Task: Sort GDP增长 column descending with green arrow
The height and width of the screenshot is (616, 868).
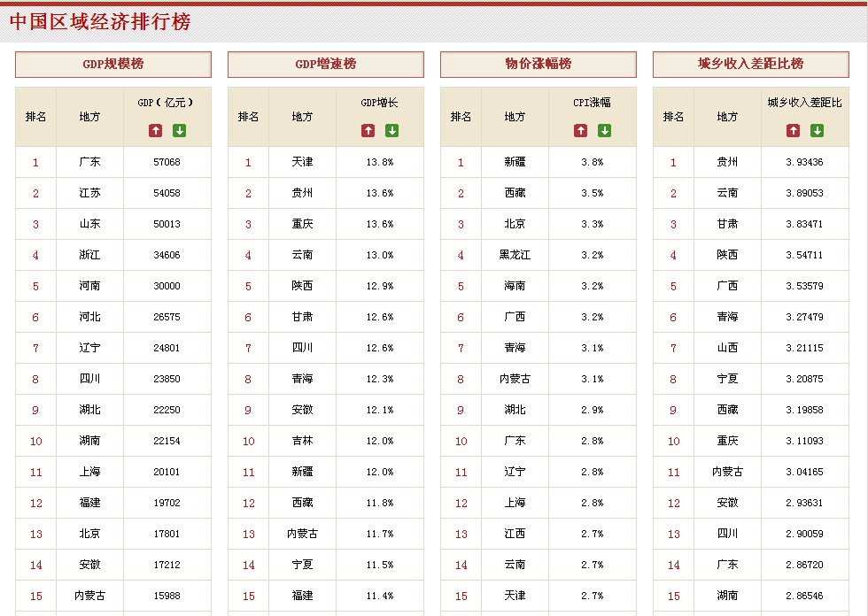Action: pyautogui.click(x=391, y=130)
